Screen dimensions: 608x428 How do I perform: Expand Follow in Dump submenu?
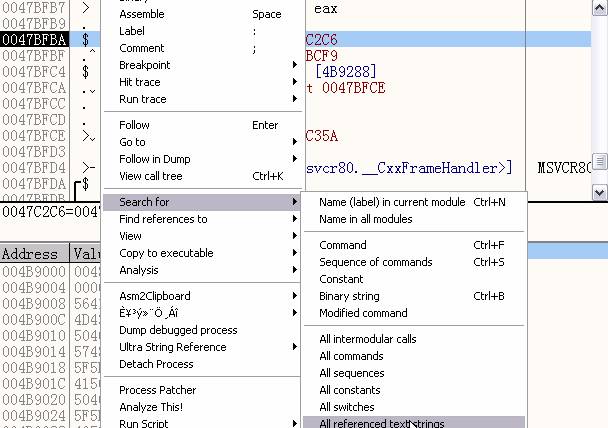point(202,159)
